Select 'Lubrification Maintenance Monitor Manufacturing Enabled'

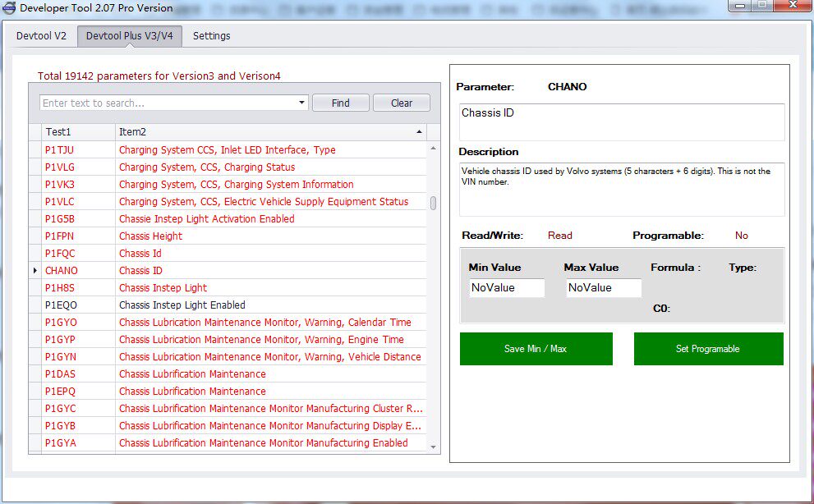263,442
